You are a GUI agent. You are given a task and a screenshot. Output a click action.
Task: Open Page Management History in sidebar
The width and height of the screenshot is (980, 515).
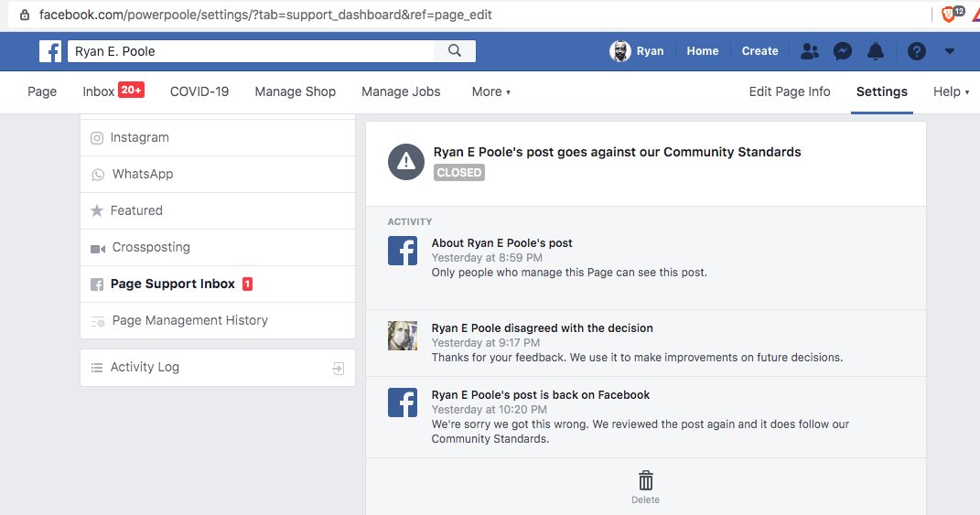coord(218,321)
